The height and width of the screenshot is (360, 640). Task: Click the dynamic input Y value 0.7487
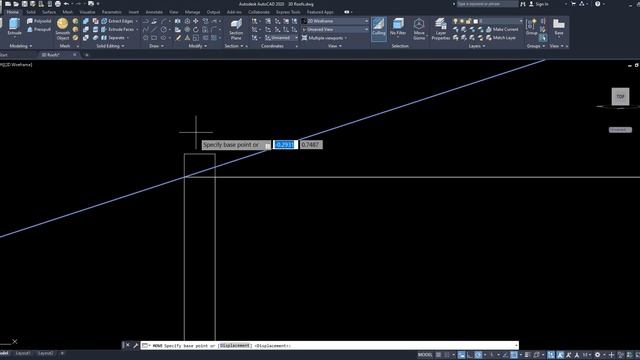coord(311,144)
